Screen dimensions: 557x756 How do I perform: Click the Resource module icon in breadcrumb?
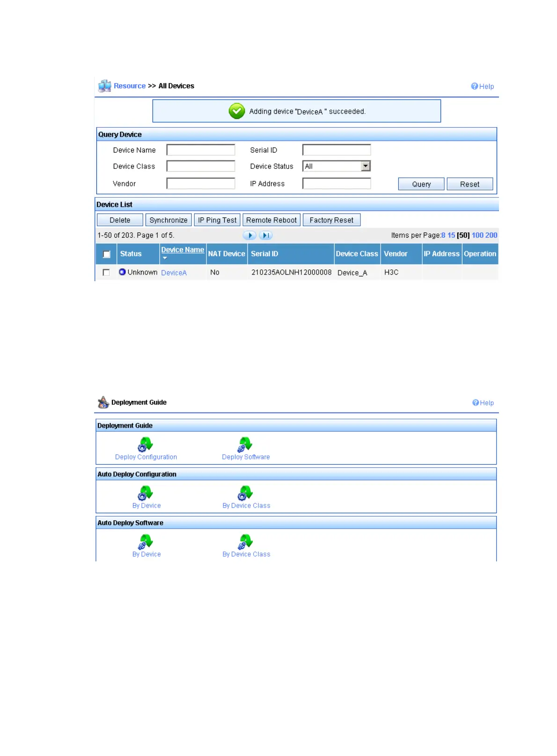[104, 86]
